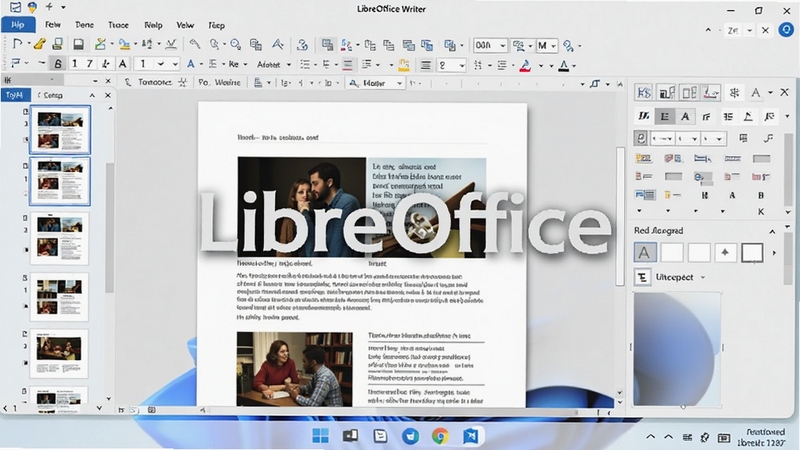This screenshot has height=450, width=800.
Task: Click the bold "B" icon in sidebar grid
Action: coord(761,195)
